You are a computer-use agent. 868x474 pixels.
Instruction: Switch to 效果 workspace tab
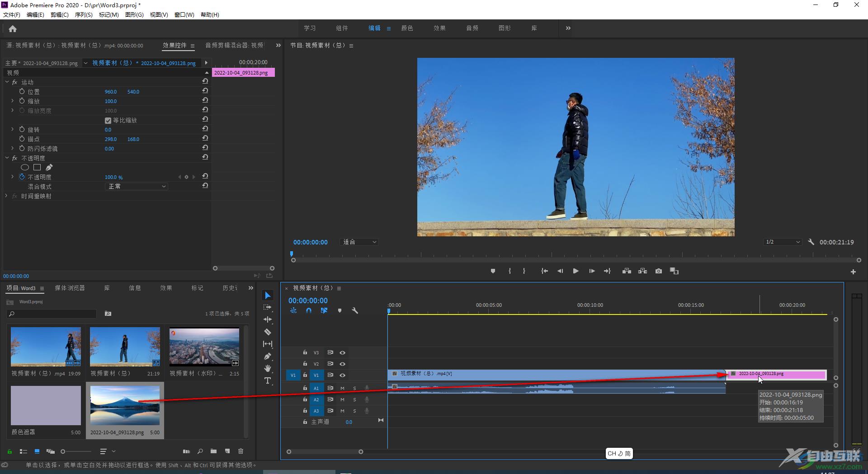click(x=439, y=28)
